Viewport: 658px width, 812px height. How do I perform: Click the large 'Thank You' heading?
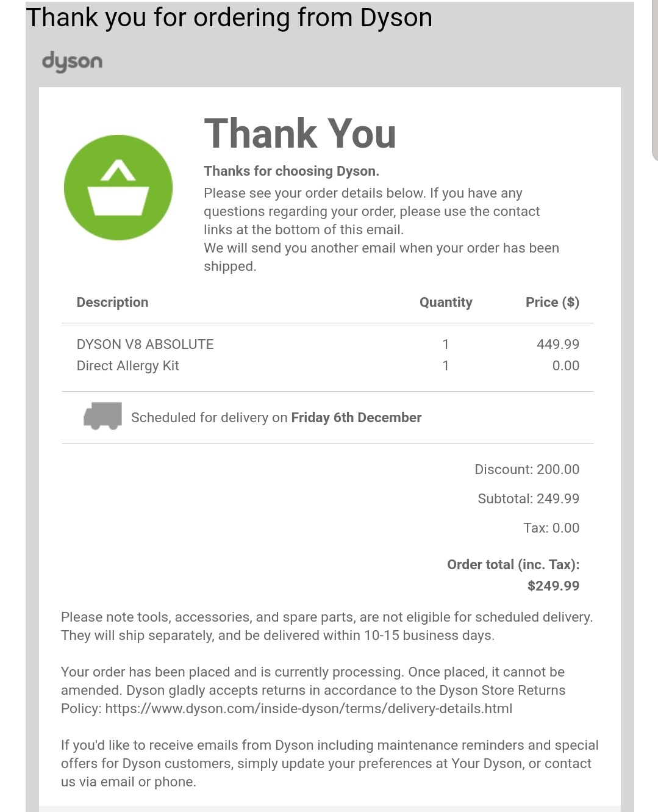pos(300,134)
